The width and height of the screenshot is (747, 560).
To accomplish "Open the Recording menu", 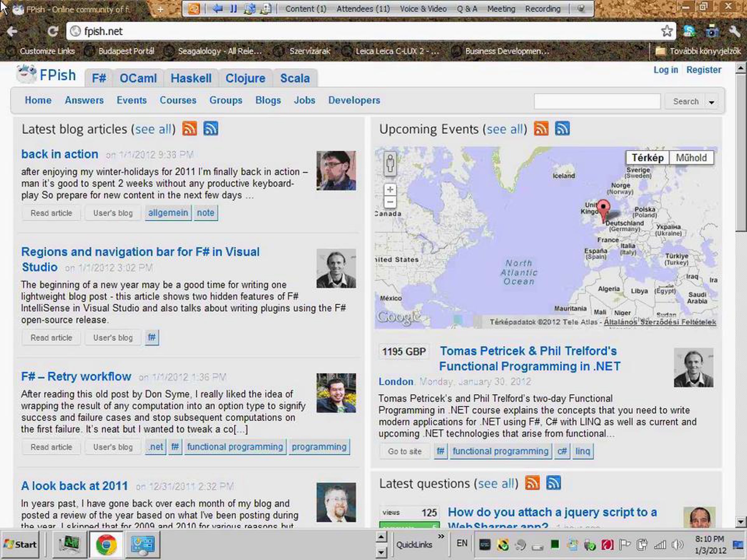I will (543, 9).
